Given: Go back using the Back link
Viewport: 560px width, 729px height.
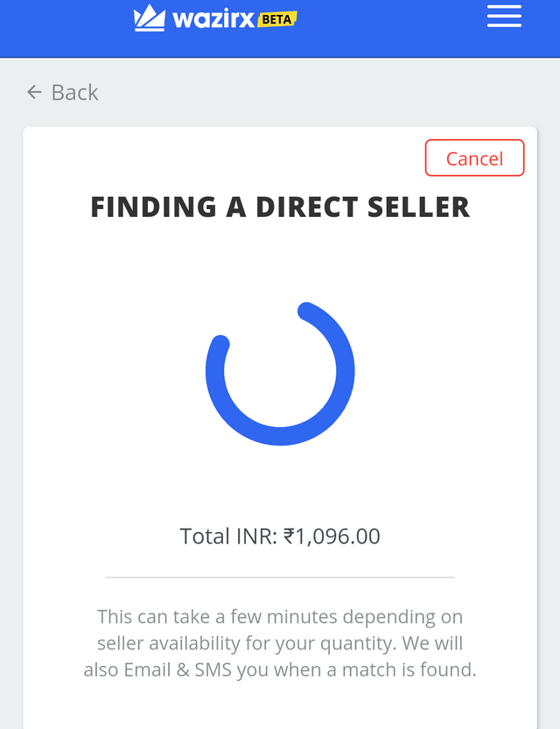Looking at the screenshot, I should [x=62, y=92].
